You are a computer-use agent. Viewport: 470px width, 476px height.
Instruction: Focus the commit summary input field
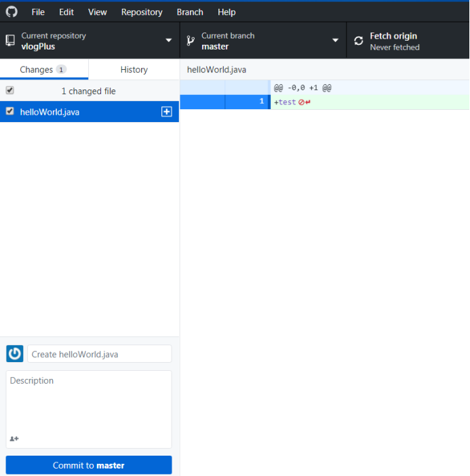coord(99,354)
